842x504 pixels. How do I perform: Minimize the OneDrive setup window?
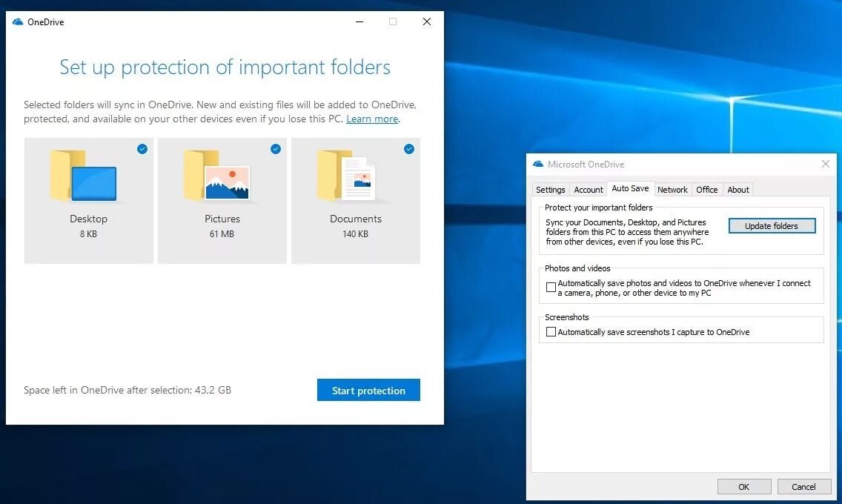359,22
